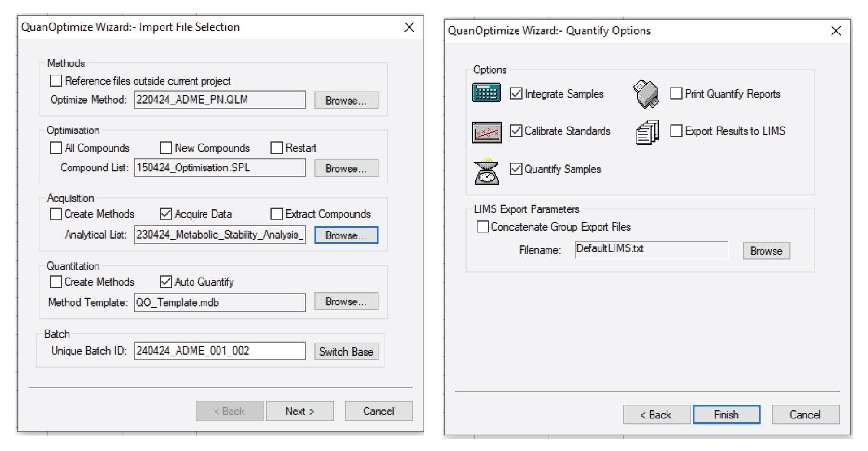
Task: Uncheck Integrate Samples option
Action: click(x=516, y=93)
